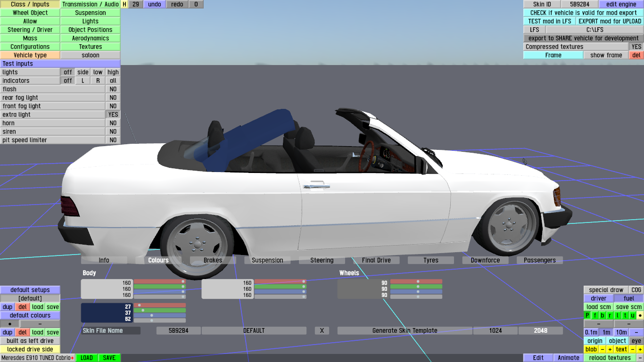The height and width of the screenshot is (362, 644).
Task: Set lights to side
Action: (83, 72)
